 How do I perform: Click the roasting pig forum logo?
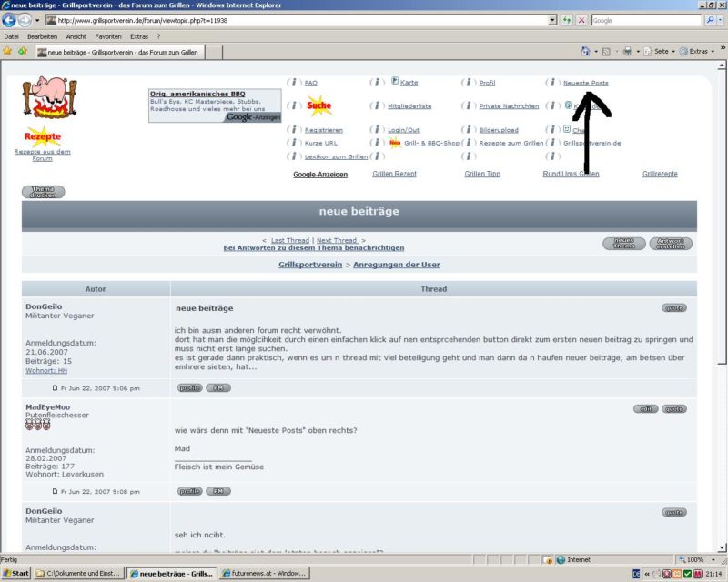tap(50, 98)
